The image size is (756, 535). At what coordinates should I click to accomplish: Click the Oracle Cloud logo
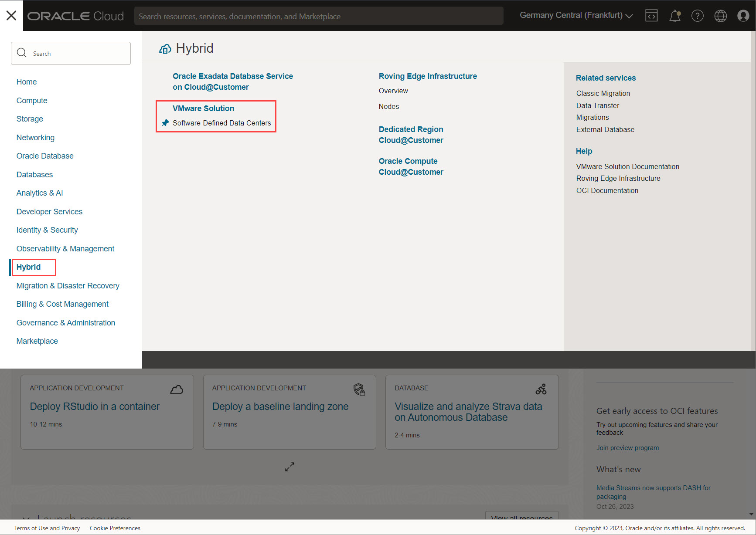point(76,16)
